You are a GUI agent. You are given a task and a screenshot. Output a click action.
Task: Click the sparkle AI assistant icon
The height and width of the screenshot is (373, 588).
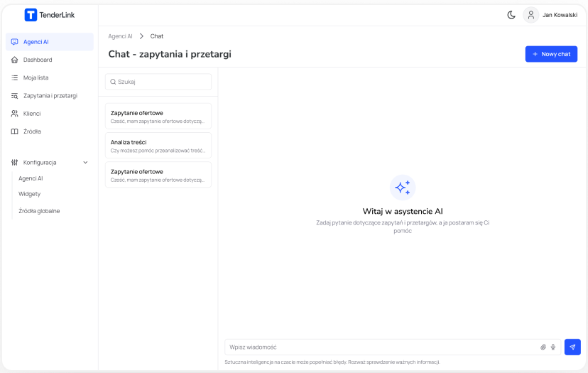pos(403,188)
